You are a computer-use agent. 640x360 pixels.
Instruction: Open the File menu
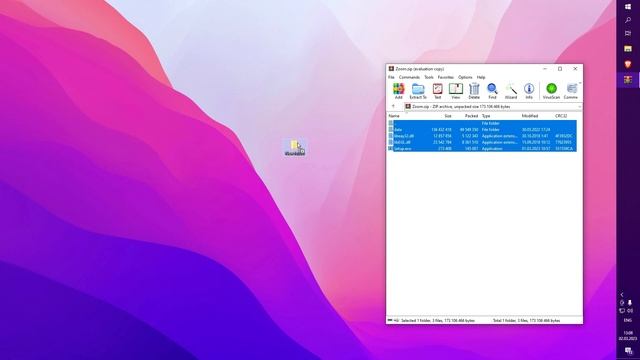click(x=391, y=77)
